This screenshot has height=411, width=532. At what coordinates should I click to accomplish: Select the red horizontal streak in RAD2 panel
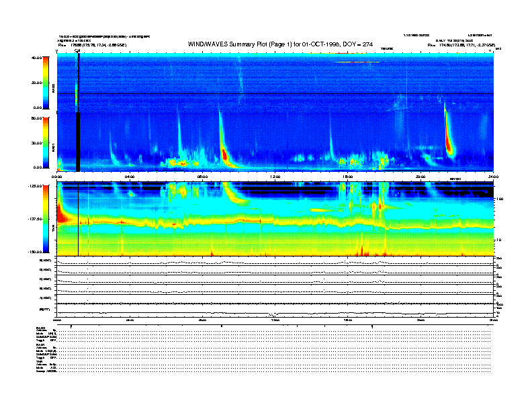pos(357,62)
